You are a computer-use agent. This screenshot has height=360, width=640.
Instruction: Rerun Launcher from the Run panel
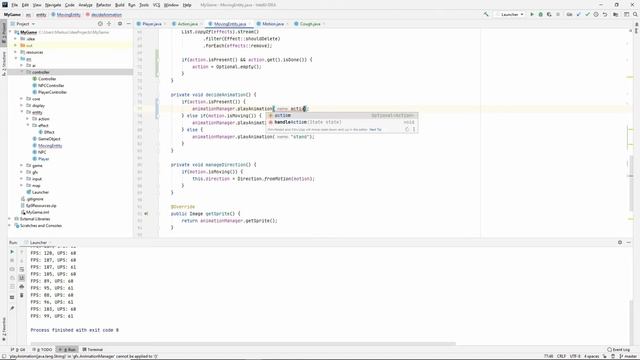point(12,252)
